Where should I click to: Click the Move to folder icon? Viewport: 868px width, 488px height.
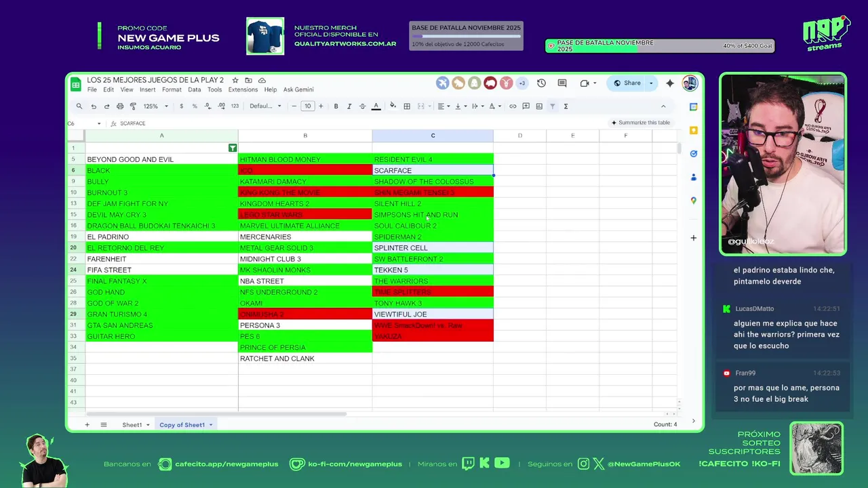pyautogui.click(x=249, y=80)
